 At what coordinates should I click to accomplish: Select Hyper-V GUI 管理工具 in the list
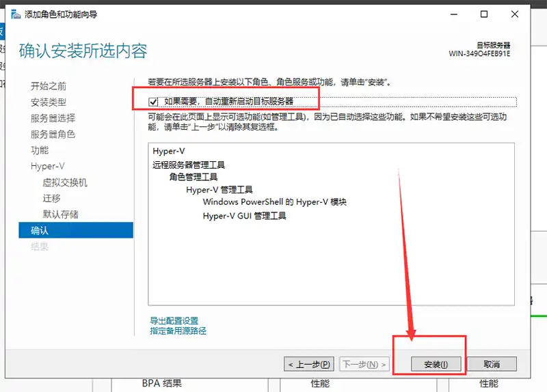244,216
